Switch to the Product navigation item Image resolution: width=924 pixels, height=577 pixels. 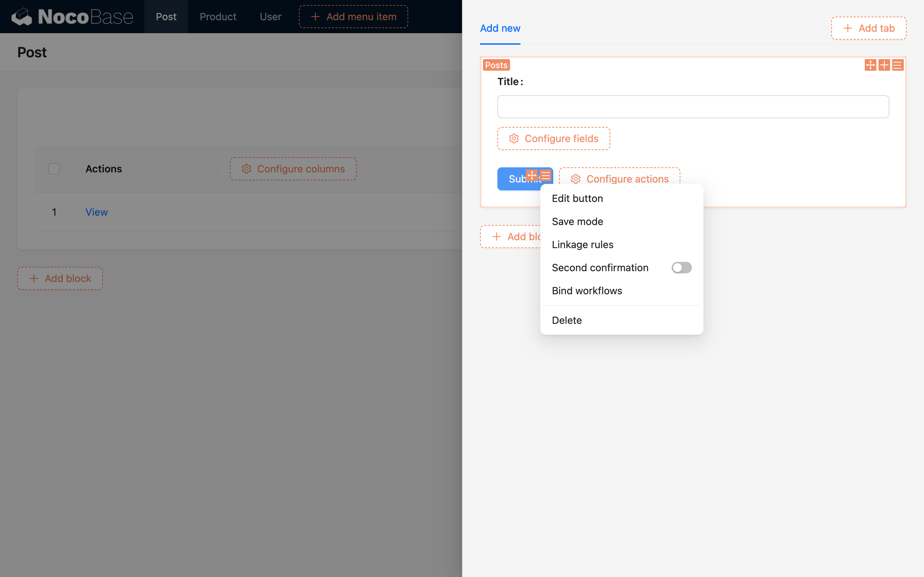[218, 17]
